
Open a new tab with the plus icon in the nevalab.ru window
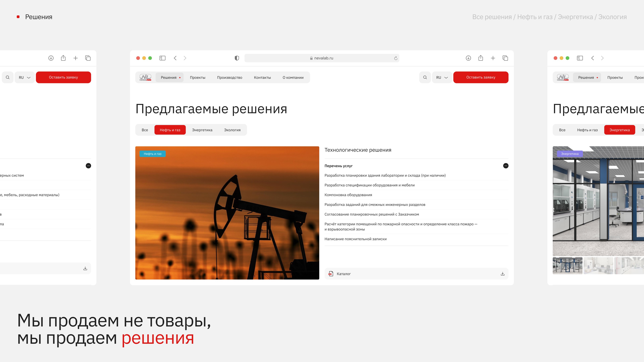click(x=493, y=58)
